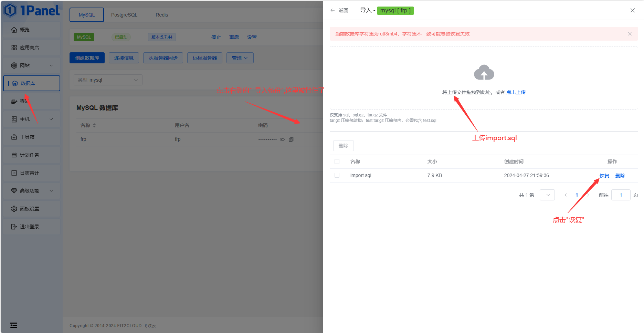
Task: Click 恢复 for import.sql
Action: [x=604, y=176]
